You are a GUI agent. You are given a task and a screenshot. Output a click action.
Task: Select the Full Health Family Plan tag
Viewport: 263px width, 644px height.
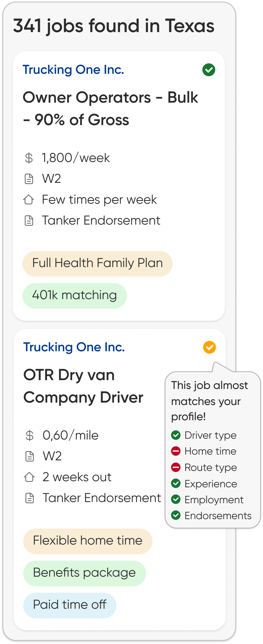pyautogui.click(x=97, y=263)
